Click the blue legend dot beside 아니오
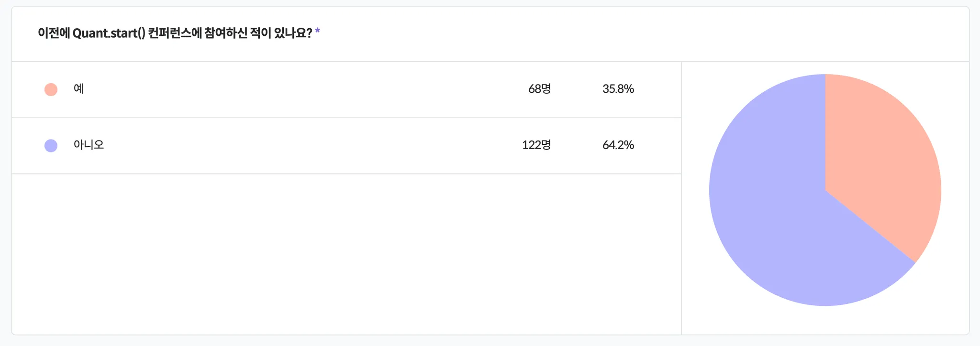 pos(51,145)
